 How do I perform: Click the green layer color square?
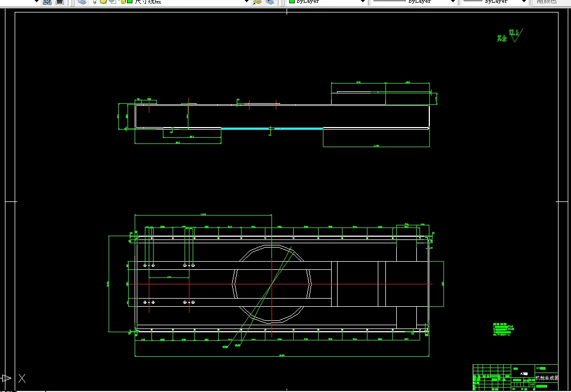pyautogui.click(x=130, y=2)
